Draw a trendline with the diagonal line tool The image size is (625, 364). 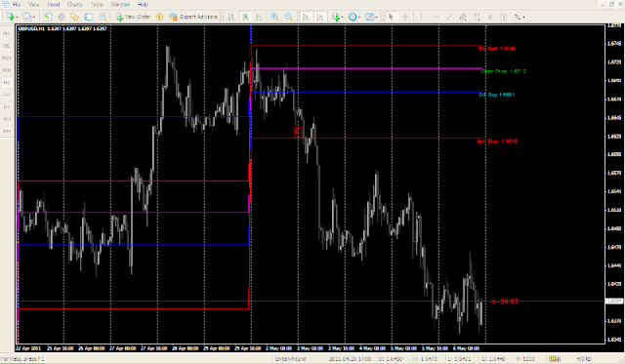pyautogui.click(x=449, y=17)
